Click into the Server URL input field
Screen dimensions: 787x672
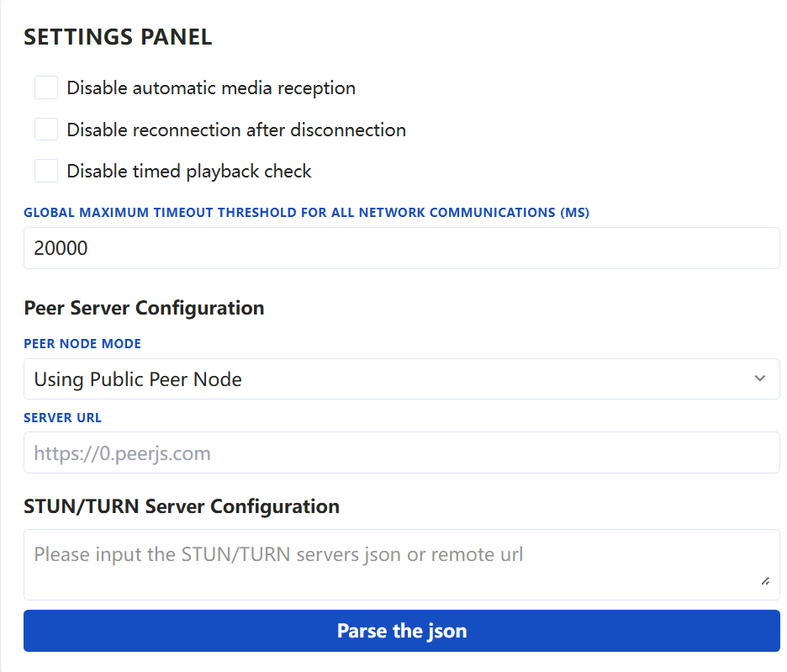[401, 453]
